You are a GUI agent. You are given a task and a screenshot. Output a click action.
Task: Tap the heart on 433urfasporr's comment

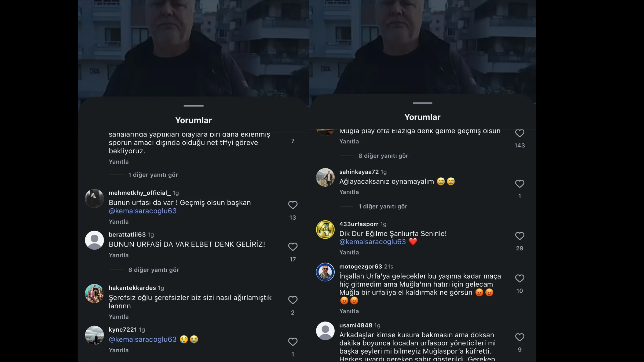(520, 236)
